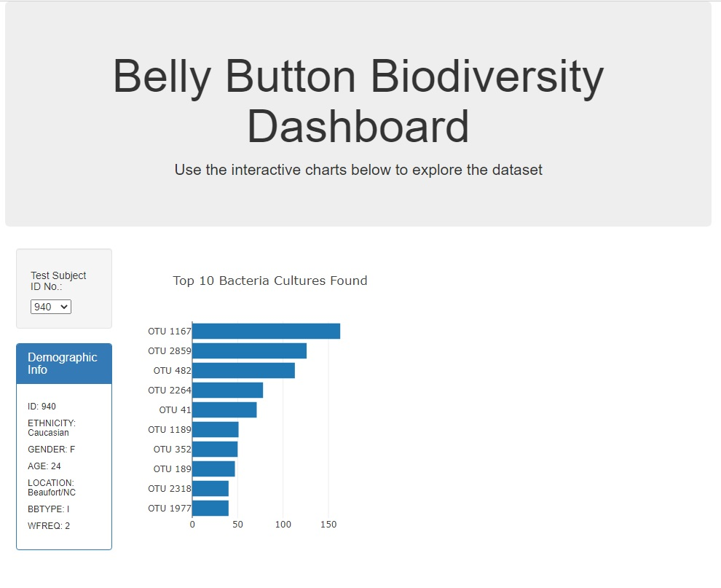Click the OTU 482 bar
The width and height of the screenshot is (721, 588).
tap(243, 370)
